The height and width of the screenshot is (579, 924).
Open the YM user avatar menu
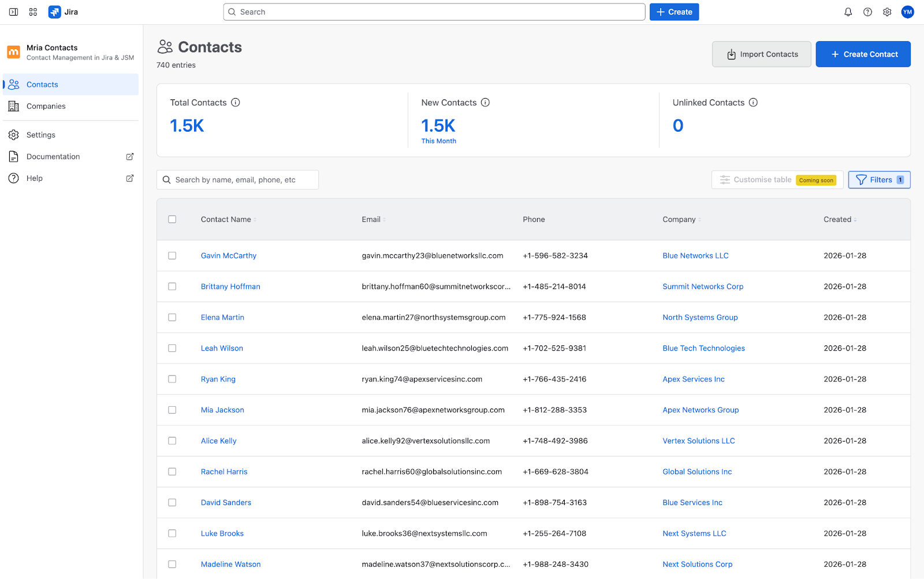pyautogui.click(x=907, y=12)
